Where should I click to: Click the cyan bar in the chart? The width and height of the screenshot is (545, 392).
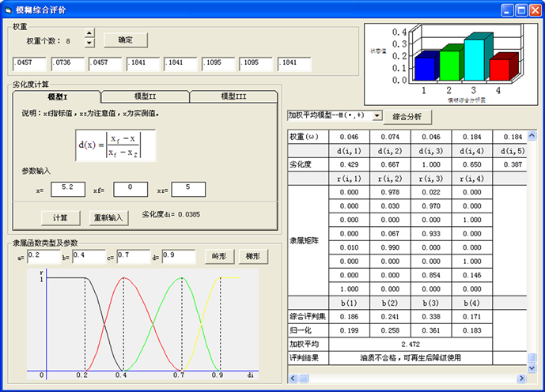pyautogui.click(x=474, y=59)
